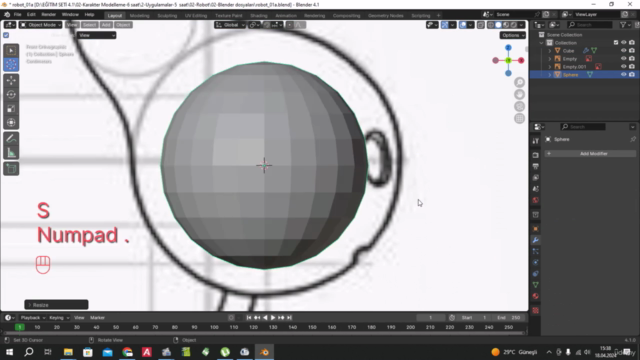Open the viewport Options dropdown
This screenshot has width=640, height=360.
pos(513,35)
